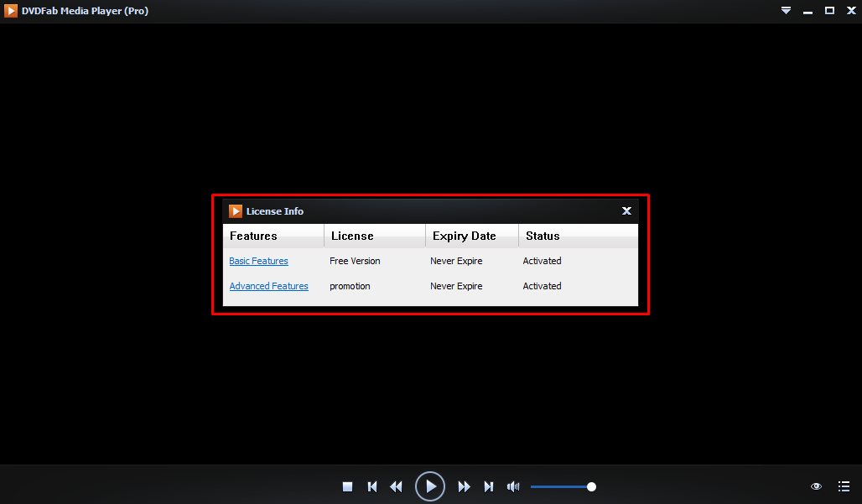Click the Expiry Date column header
The image size is (862, 504).
click(472, 236)
